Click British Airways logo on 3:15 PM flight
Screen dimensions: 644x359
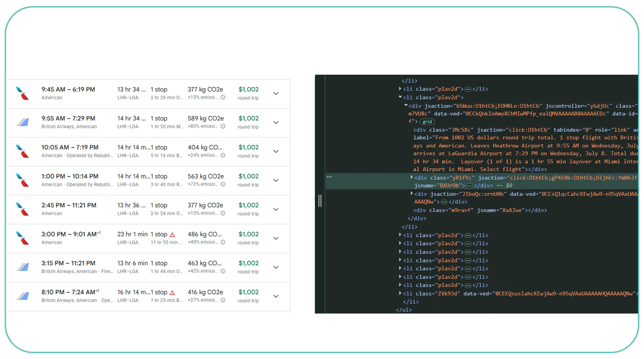pyautogui.click(x=22, y=267)
